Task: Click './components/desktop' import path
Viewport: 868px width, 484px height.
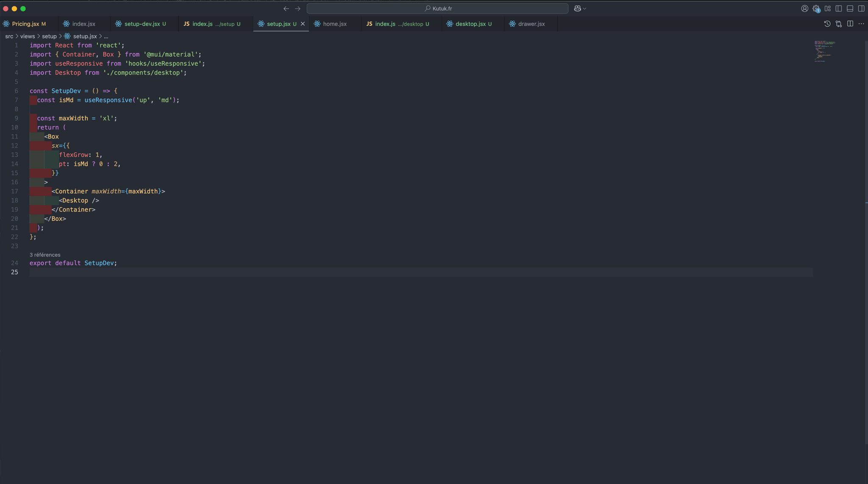Action: (143, 72)
